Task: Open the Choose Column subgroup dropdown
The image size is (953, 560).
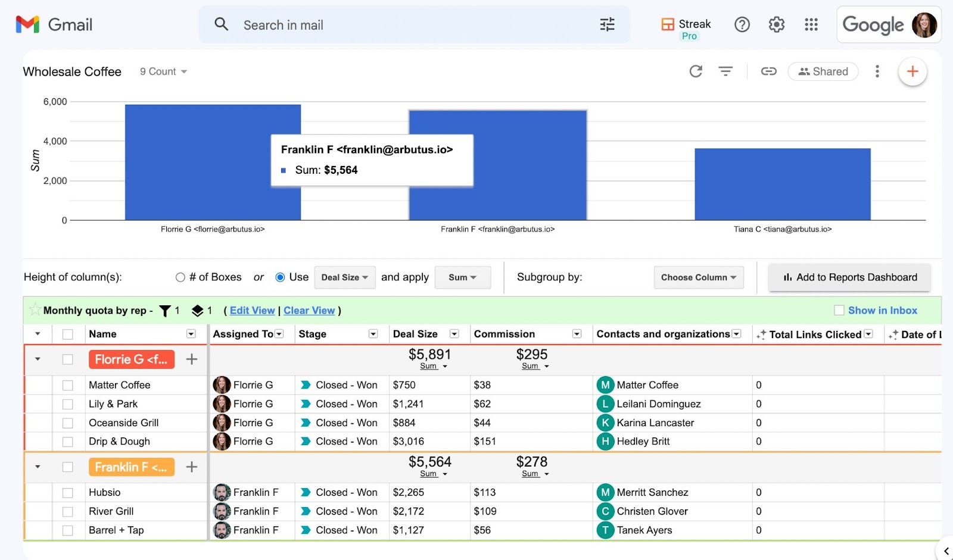Action: point(698,277)
